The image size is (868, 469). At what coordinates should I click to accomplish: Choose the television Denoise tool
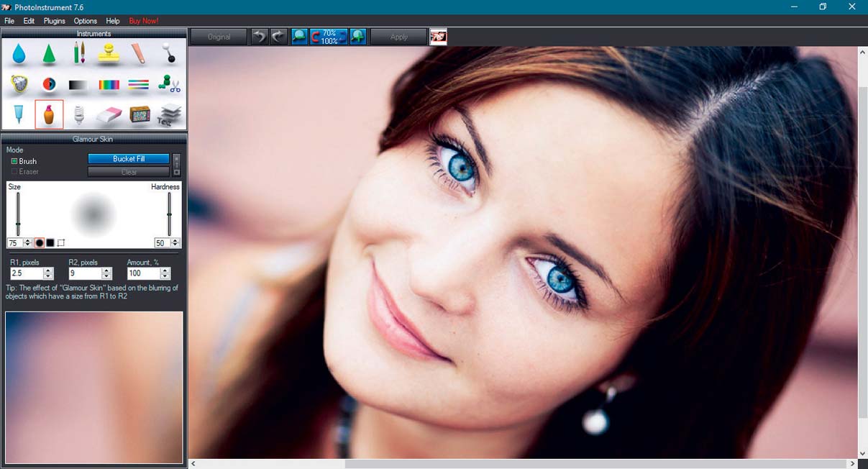point(139,114)
